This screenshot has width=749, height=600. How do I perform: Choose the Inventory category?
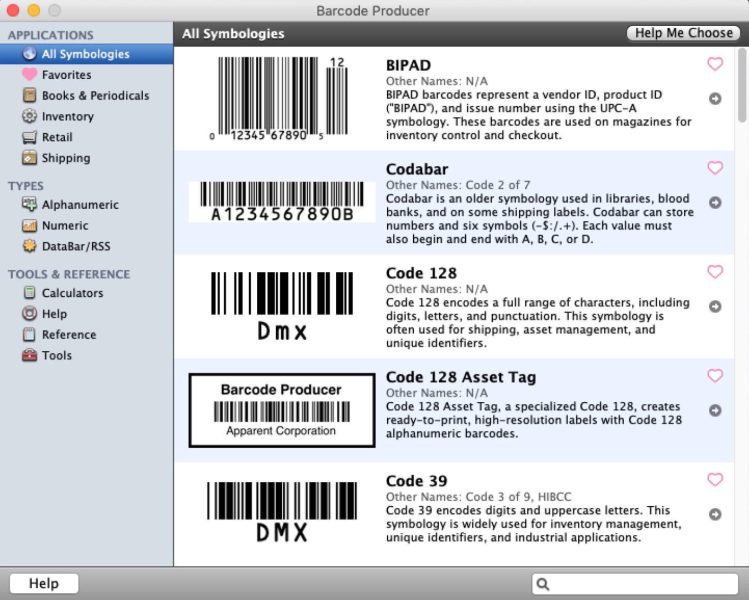pos(68,116)
